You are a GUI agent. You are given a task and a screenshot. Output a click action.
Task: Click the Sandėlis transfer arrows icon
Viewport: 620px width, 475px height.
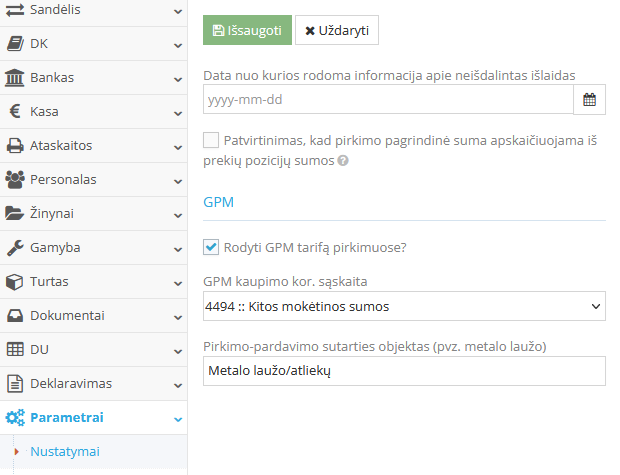click(x=15, y=10)
